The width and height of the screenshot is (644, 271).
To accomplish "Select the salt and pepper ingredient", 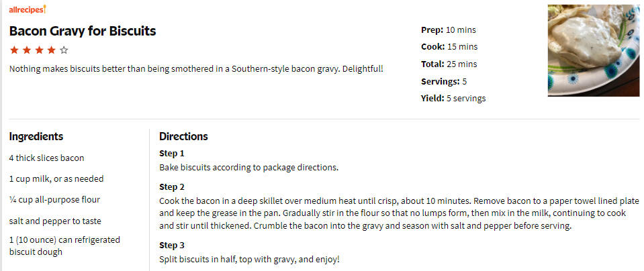I will click(x=55, y=221).
